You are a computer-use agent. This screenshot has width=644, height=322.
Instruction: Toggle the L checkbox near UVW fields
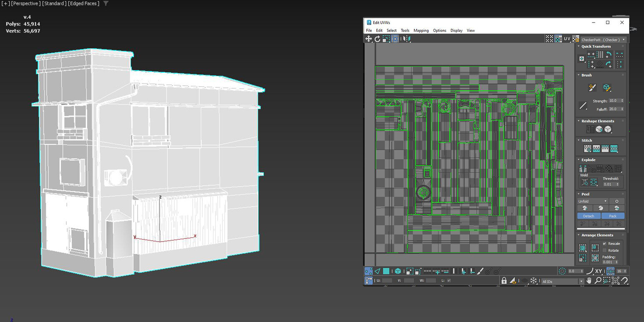[x=449, y=280]
